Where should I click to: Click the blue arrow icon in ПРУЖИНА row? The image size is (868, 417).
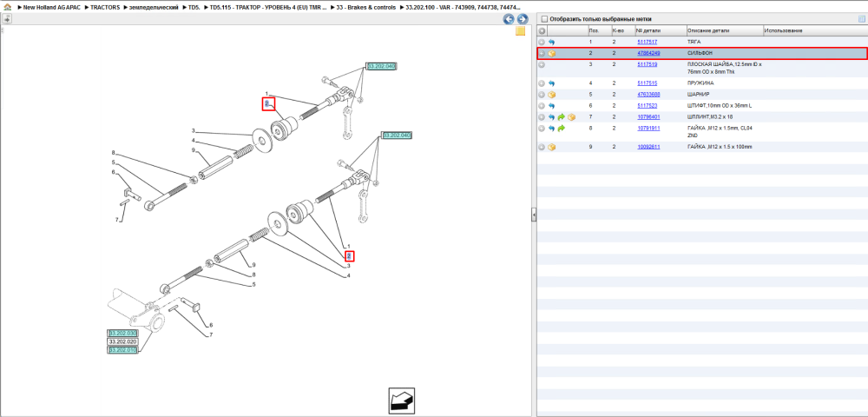[x=552, y=83]
